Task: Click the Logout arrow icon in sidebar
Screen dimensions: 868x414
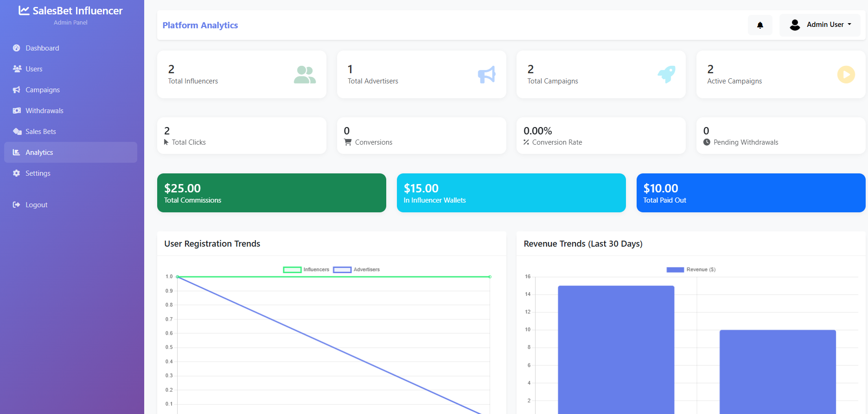Action: (x=17, y=205)
